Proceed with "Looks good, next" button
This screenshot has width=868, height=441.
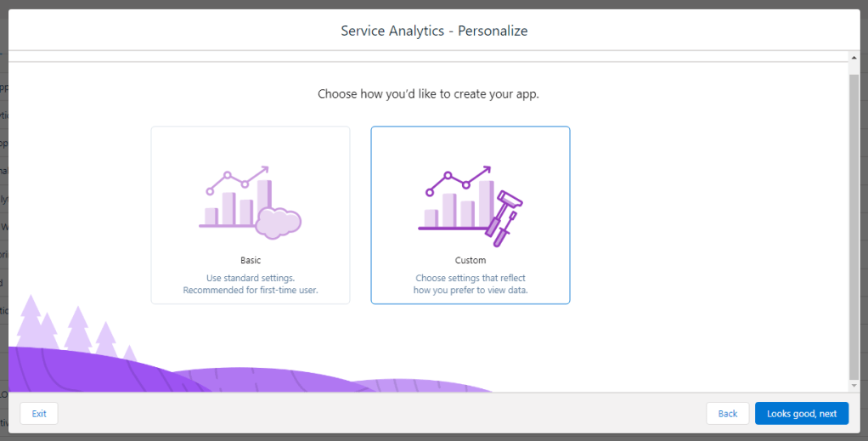[801, 414]
